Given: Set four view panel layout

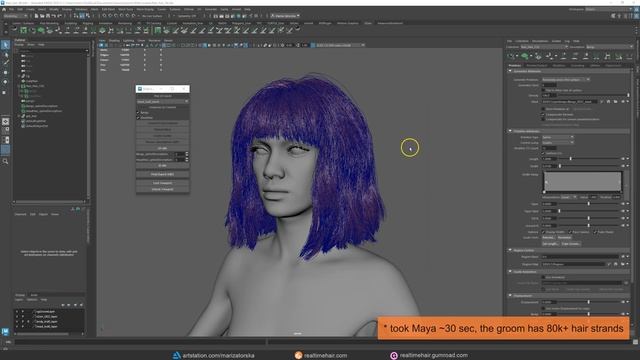Looking at the screenshot, I should coord(5,131).
